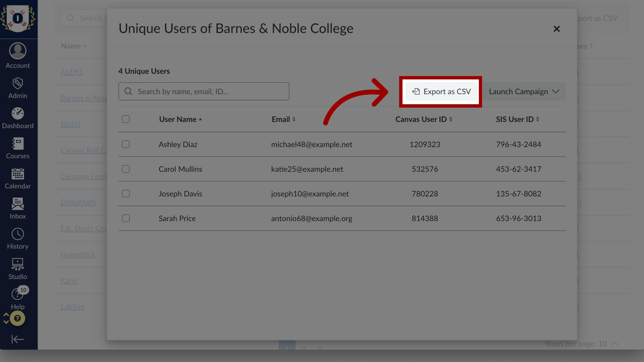The image size is (644, 362).
Task: Toggle checkbox for Ashley Diaz row
Action: tap(126, 144)
